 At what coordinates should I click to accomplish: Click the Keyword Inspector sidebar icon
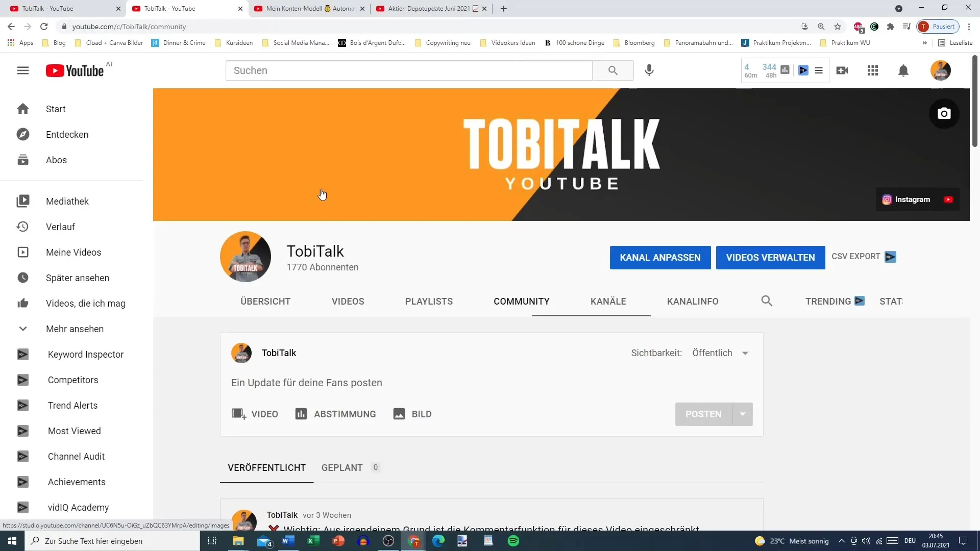point(23,355)
